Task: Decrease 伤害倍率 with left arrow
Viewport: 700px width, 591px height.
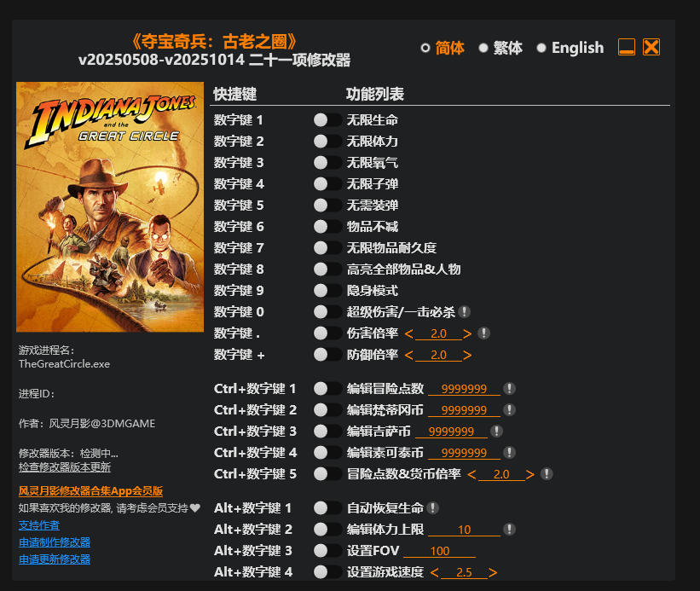Action: click(x=409, y=333)
